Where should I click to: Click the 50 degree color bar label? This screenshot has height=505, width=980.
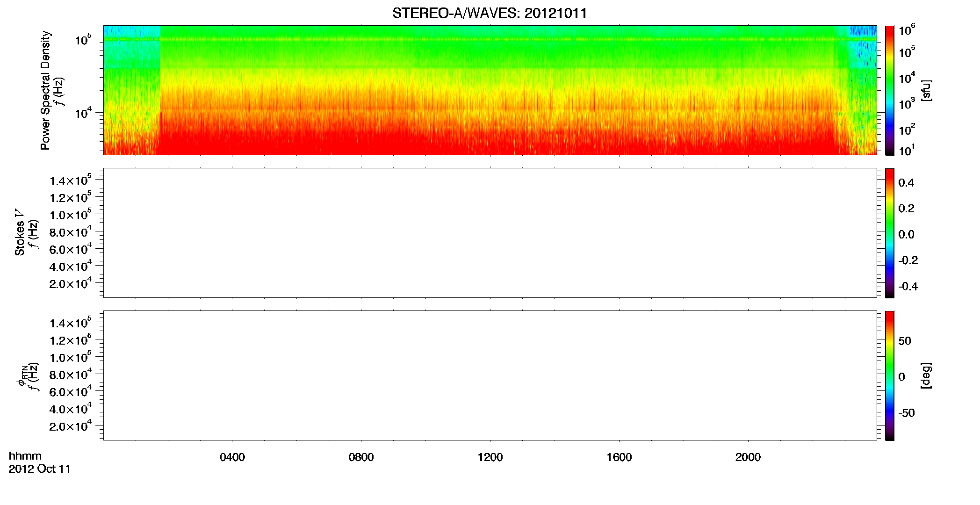(x=905, y=341)
